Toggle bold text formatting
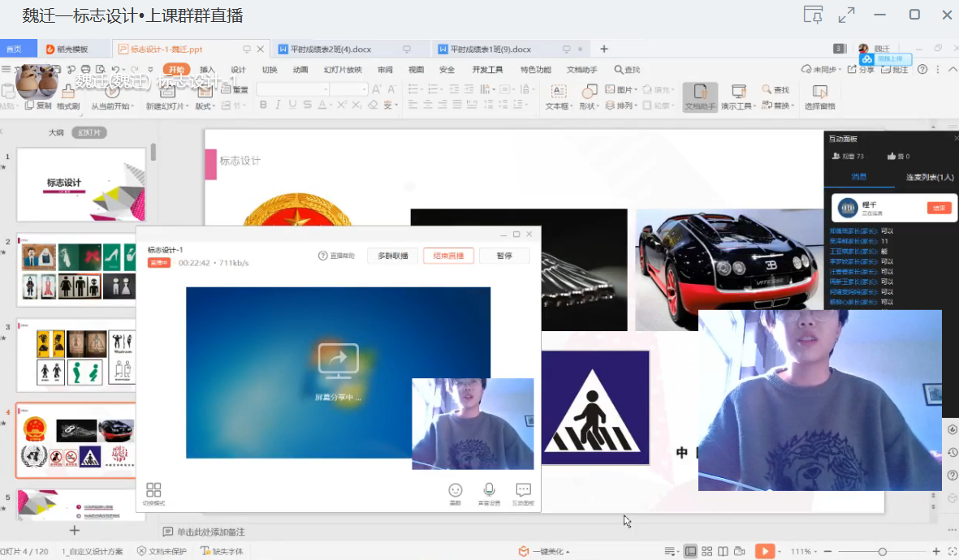This screenshot has width=959, height=560. coord(263,105)
